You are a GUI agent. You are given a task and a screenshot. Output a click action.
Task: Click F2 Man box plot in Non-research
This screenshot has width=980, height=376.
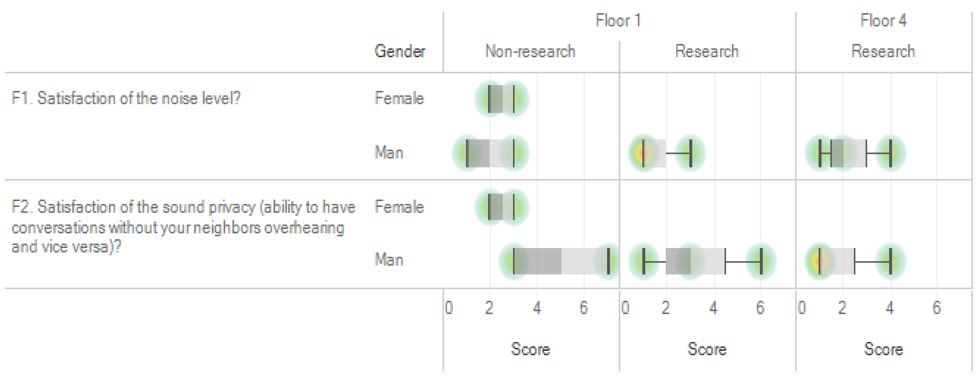click(561, 261)
